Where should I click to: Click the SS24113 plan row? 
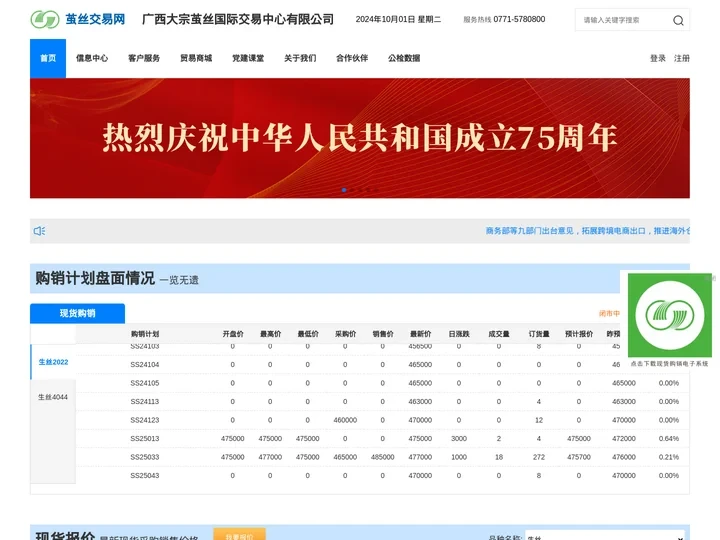pos(382,401)
